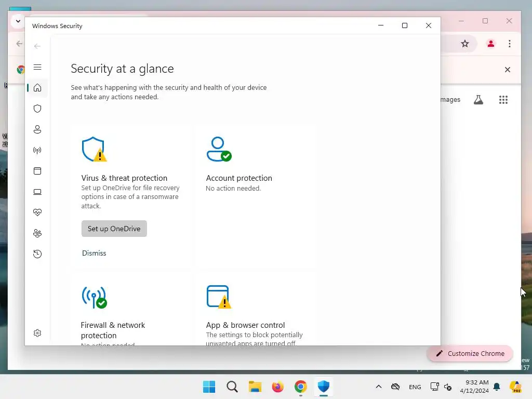Viewport: 532px width, 399px height.
Task: Open File Explorer from taskbar
Action: click(255, 387)
